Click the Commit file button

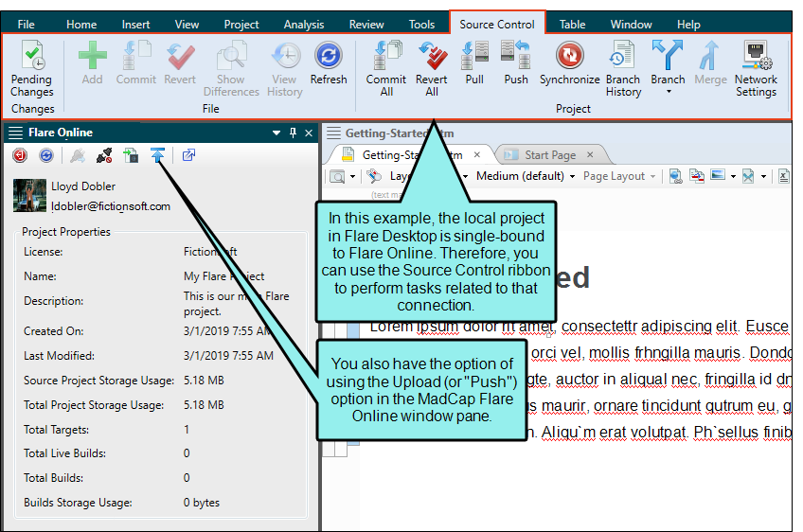(x=135, y=63)
